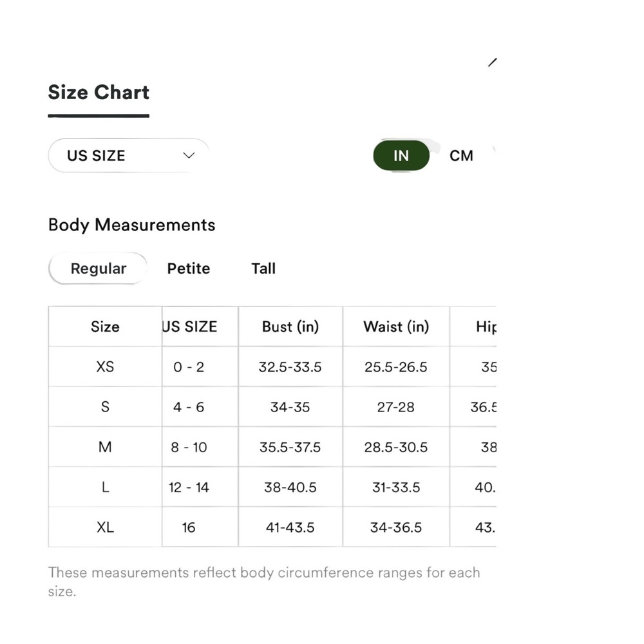Click the XL size row label
Screen dimensions: 644x644
pos(105,527)
